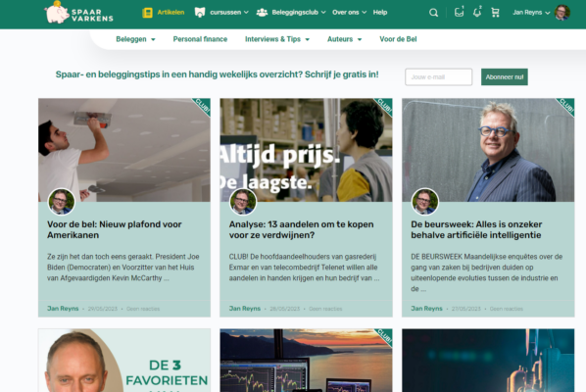Click the Altijd prijs warehouse thumbnail
Image resolution: width=586 pixels, height=392 pixels.
click(306, 150)
